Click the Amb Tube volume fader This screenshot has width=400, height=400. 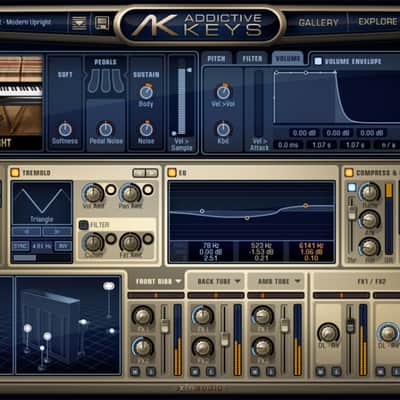coord(284,325)
